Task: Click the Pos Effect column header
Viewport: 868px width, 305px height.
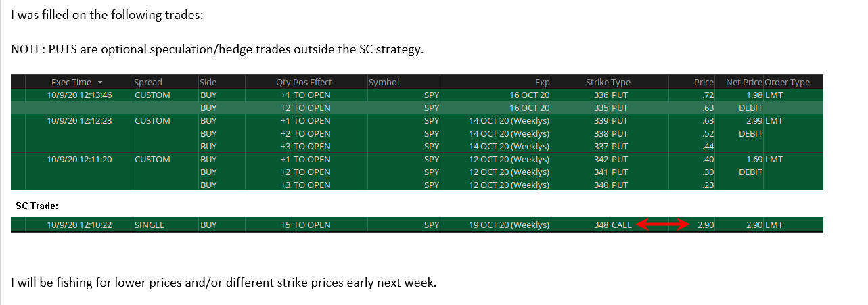Action: [x=313, y=83]
